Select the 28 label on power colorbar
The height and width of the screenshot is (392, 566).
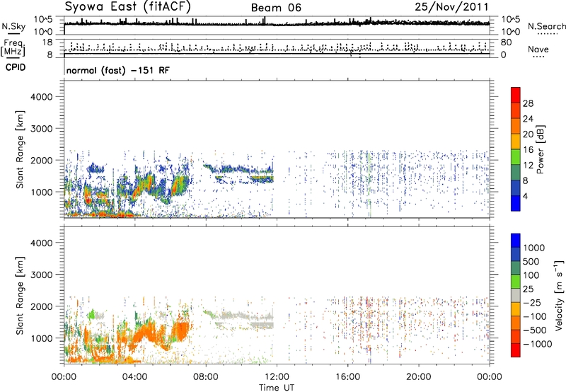coord(528,103)
